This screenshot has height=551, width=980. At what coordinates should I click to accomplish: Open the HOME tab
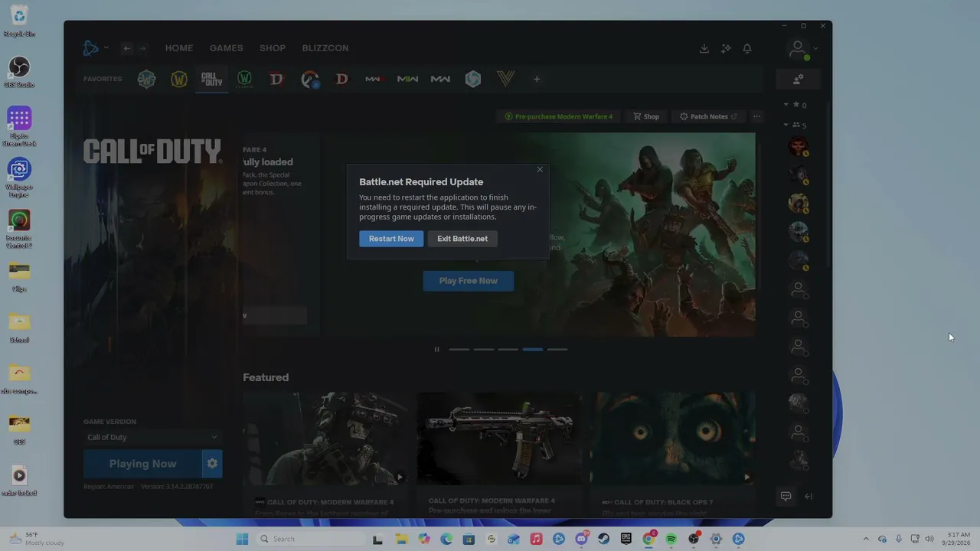tap(179, 48)
